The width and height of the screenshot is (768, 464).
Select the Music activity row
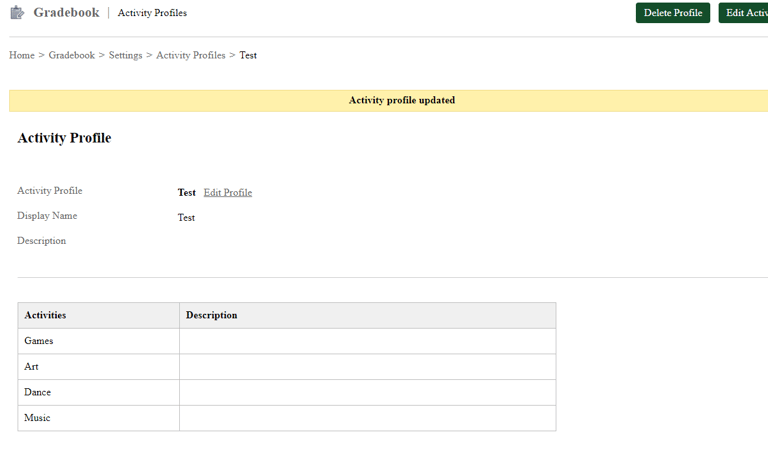[x=37, y=418]
